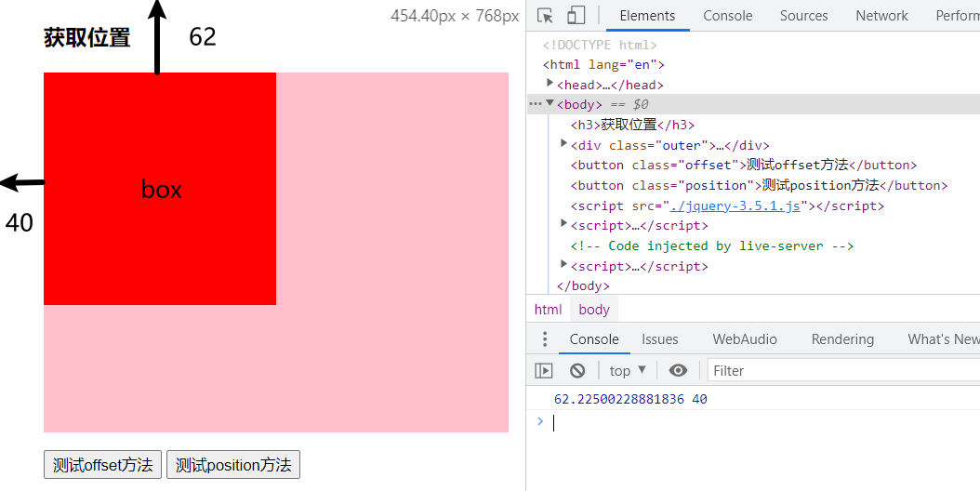The height and width of the screenshot is (491, 980).
Task: Open the Issues drawer tab
Action: (659, 339)
